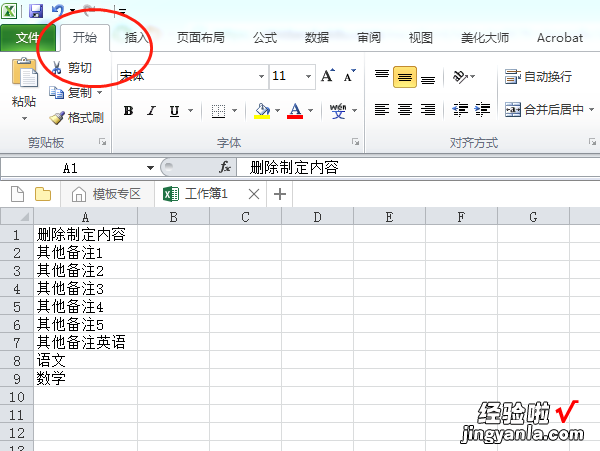The width and height of the screenshot is (600, 451).
Task: Click in the formula bar text
Action: 294,168
